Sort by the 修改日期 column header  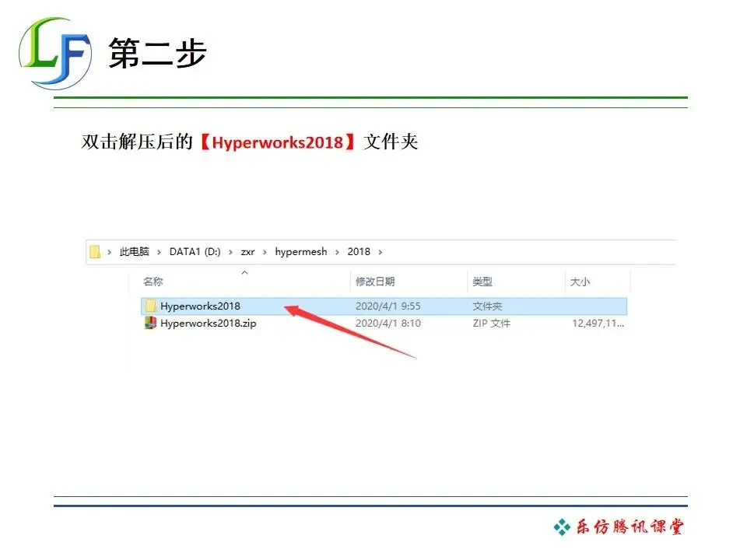(375, 282)
